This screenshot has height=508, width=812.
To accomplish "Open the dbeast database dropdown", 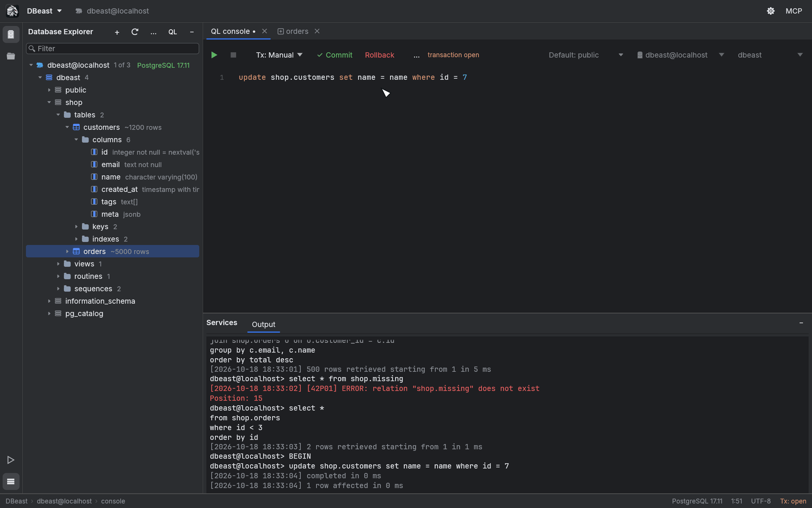I will [770, 55].
